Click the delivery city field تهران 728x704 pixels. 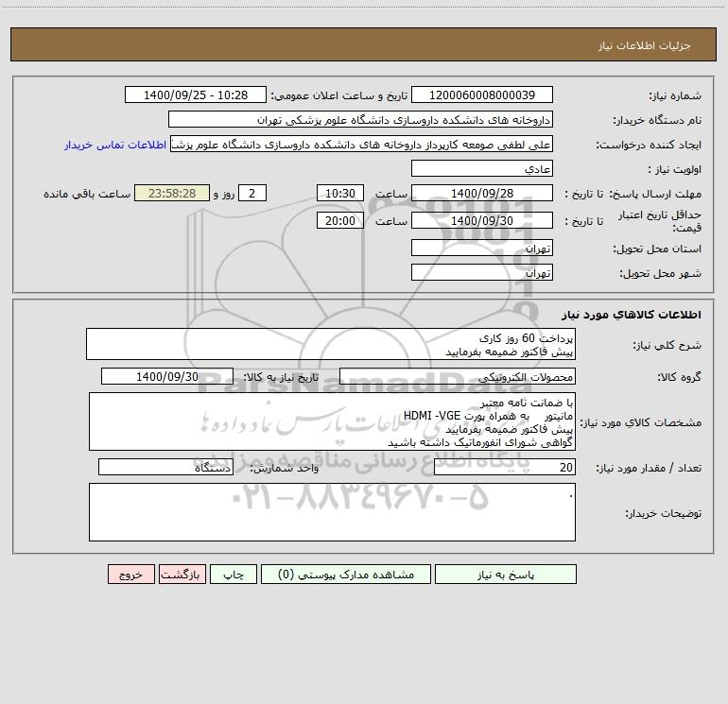pyautogui.click(x=482, y=272)
